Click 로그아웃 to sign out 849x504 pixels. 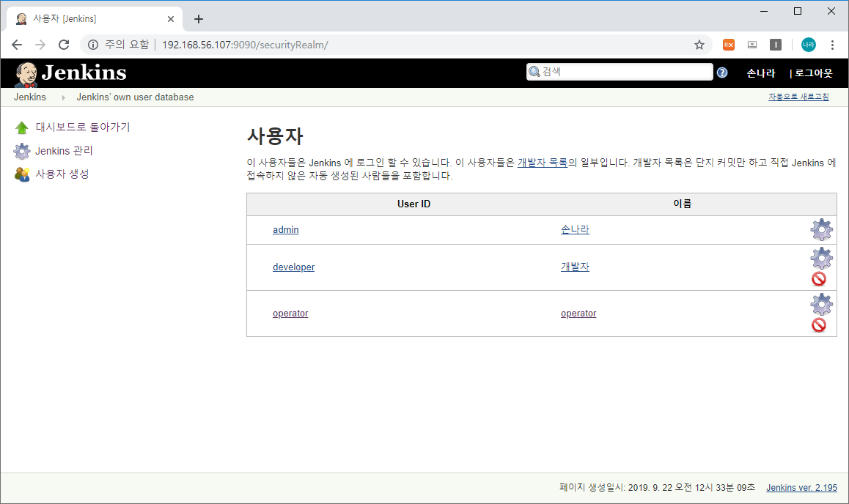point(813,73)
